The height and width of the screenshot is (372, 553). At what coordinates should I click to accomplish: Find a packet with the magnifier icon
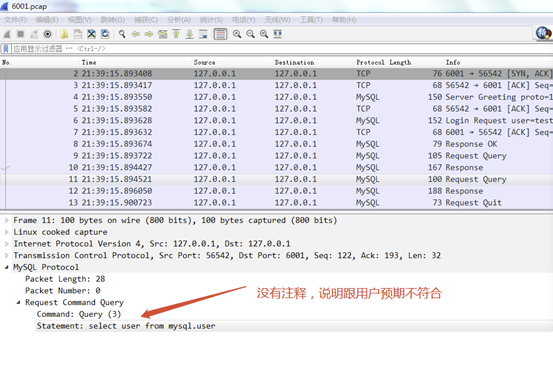(x=122, y=34)
